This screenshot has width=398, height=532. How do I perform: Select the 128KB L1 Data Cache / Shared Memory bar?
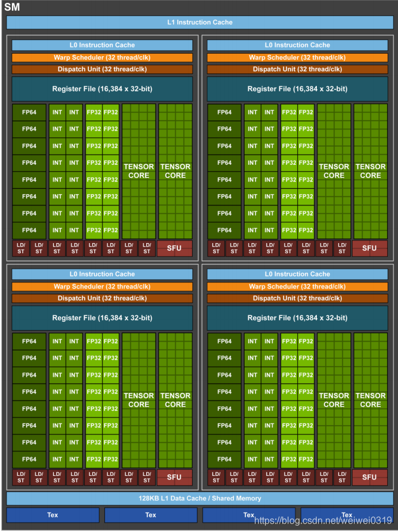point(200,499)
